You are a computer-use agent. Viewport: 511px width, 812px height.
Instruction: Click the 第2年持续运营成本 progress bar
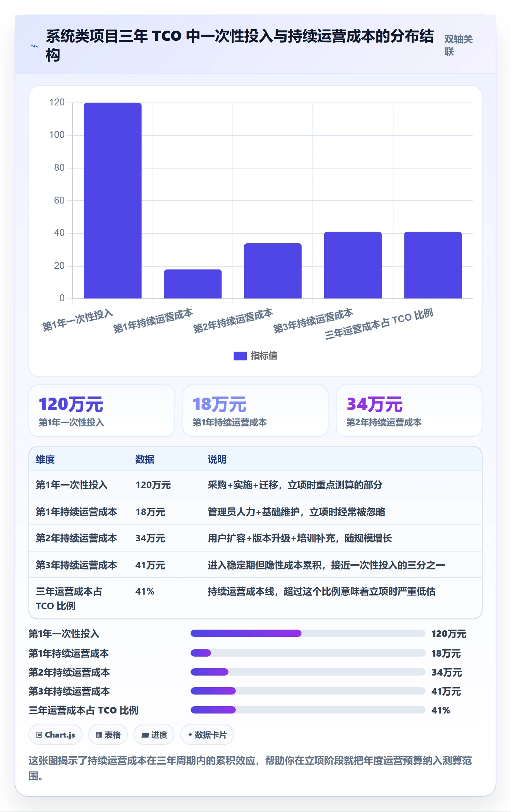(308, 672)
